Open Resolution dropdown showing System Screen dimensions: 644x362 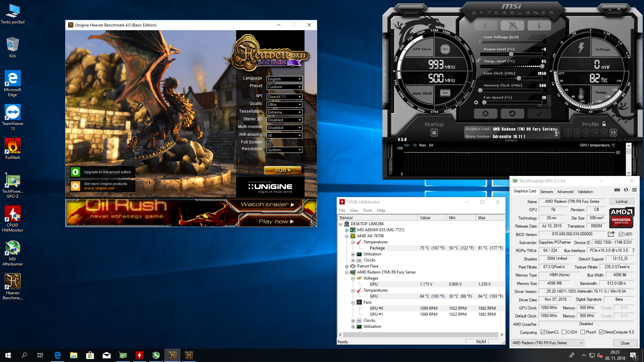pyautogui.click(x=284, y=150)
